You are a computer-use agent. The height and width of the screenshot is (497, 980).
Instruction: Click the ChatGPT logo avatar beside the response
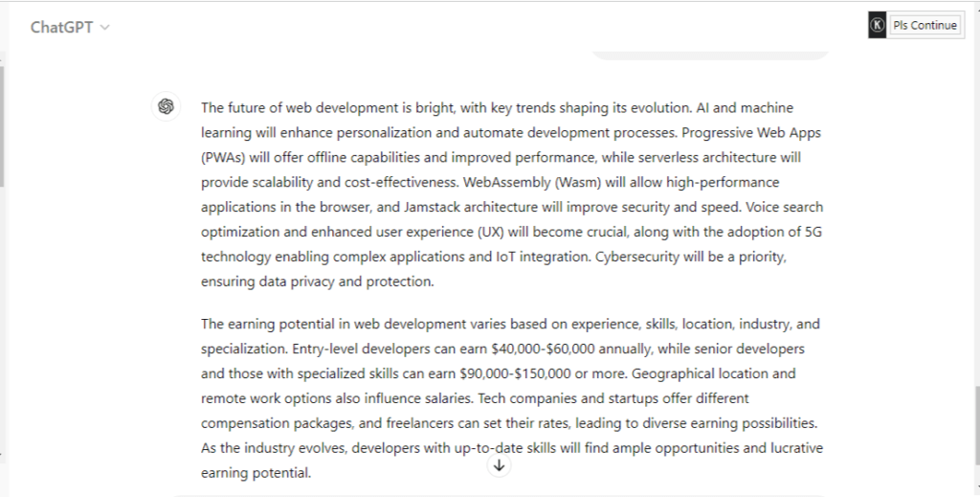coord(167,106)
